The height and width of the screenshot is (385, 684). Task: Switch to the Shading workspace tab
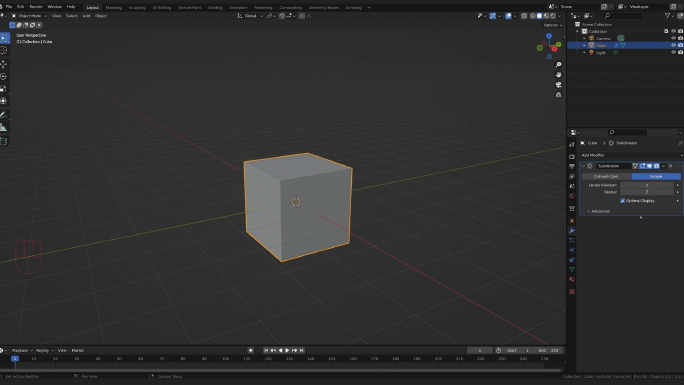[215, 7]
